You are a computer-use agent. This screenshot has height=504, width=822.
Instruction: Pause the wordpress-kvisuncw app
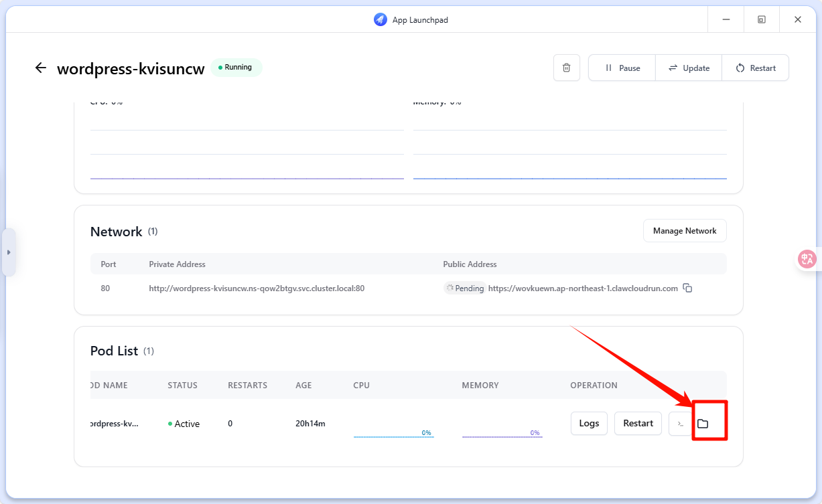[622, 68]
